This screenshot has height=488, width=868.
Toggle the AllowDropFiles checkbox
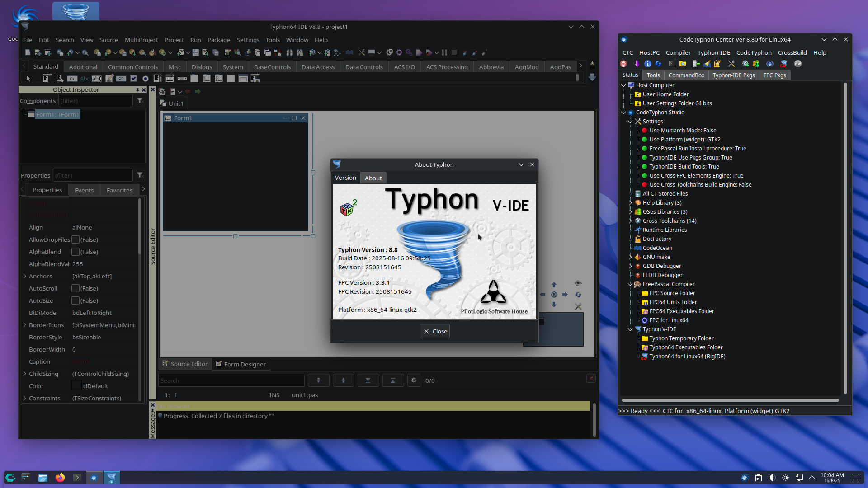(75, 239)
